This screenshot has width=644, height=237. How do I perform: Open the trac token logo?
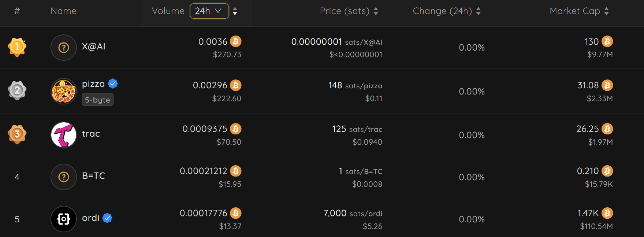[64, 135]
